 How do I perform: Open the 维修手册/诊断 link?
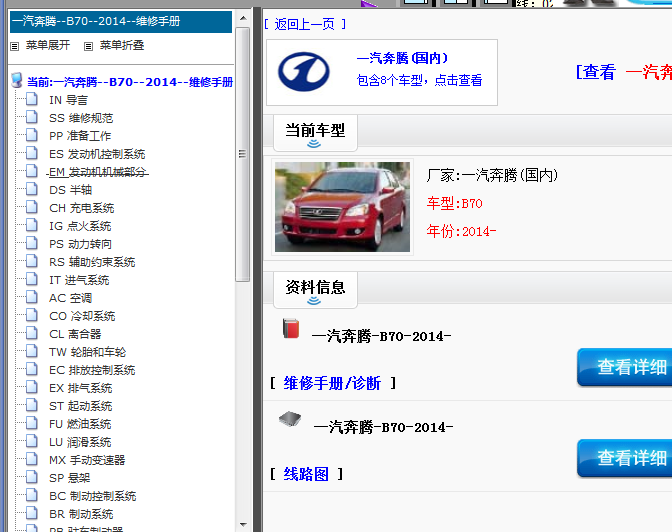coord(332,383)
